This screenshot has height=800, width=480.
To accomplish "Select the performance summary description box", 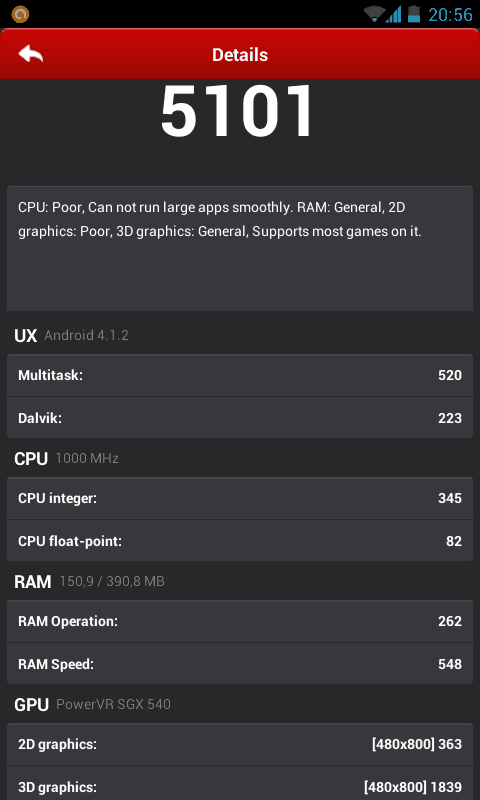I will 240,248.
